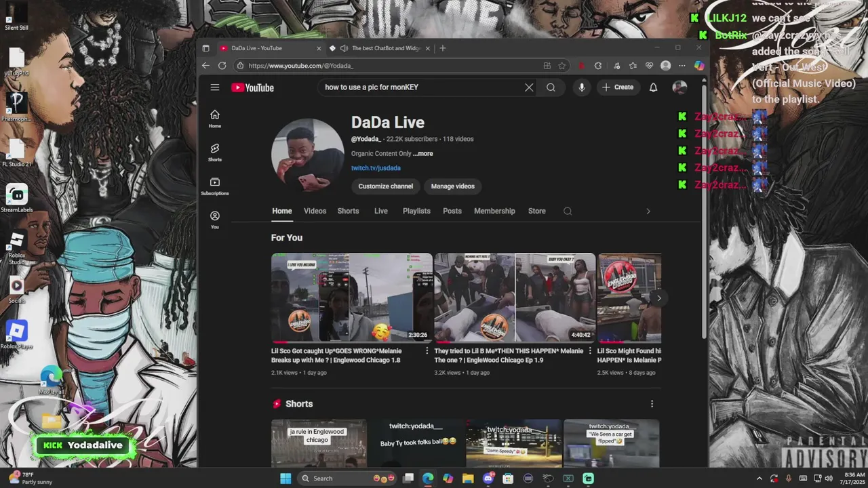Go to Home in YouTube sidebar
Screen dimensions: 868x488
[x=215, y=119]
